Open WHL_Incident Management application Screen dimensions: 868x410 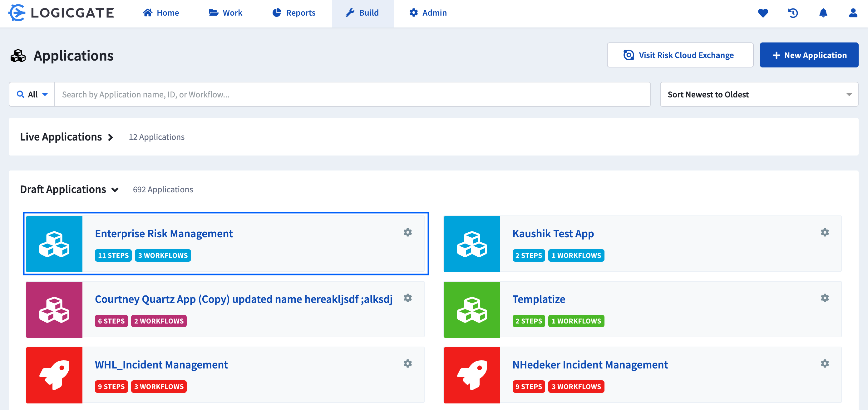(x=161, y=365)
